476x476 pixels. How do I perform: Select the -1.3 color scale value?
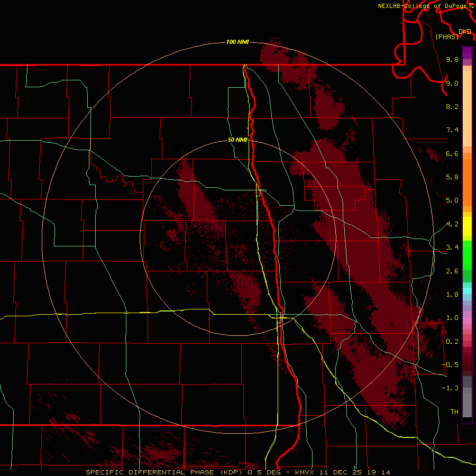(x=450, y=388)
